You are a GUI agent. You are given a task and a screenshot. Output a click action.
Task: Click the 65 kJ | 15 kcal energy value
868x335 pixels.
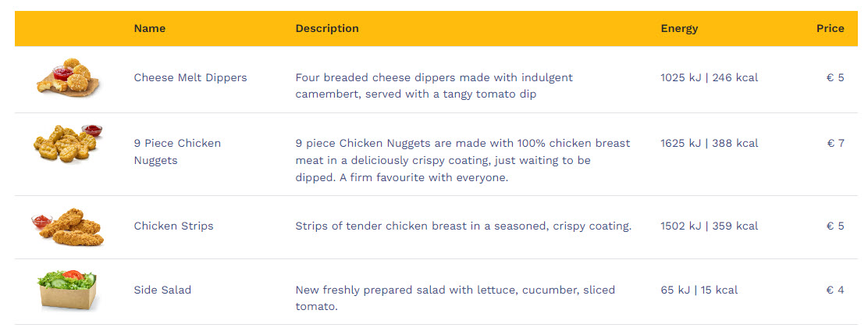click(699, 290)
